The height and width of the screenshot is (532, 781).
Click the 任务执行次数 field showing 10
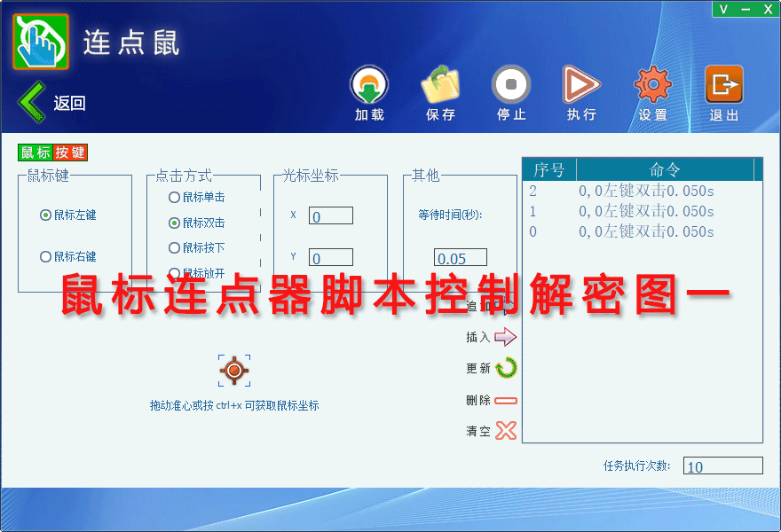[722, 465]
